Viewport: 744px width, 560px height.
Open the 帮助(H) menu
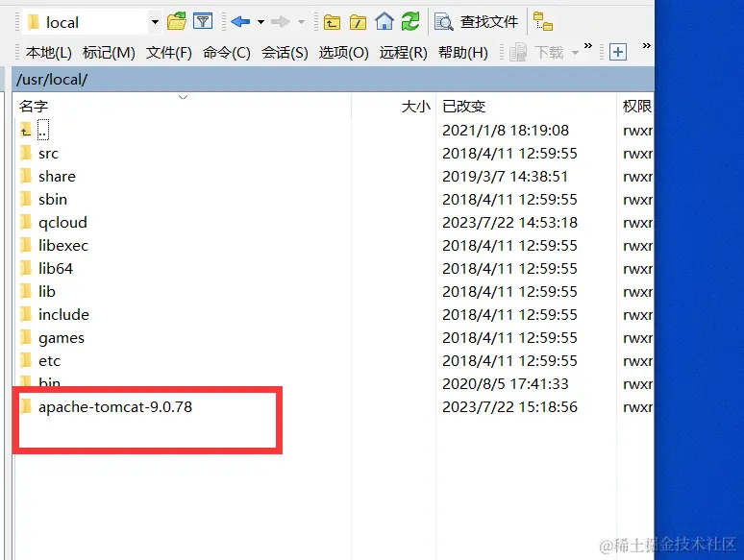tap(463, 52)
